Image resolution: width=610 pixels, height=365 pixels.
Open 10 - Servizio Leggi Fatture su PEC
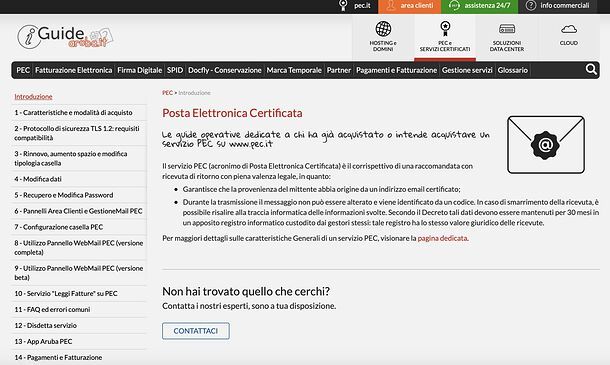pos(66,293)
